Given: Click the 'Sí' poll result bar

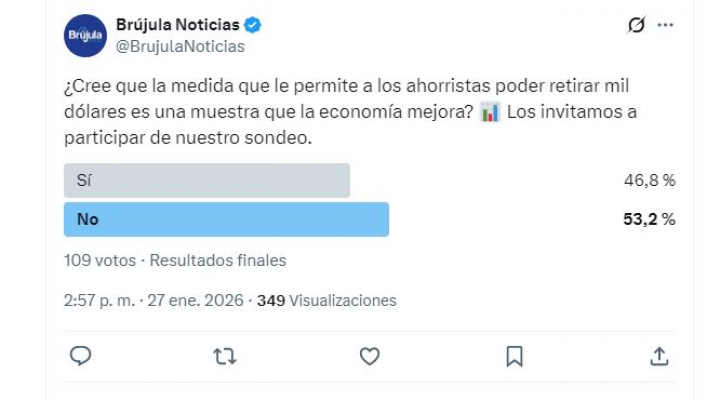Looking at the screenshot, I should coord(207,181).
